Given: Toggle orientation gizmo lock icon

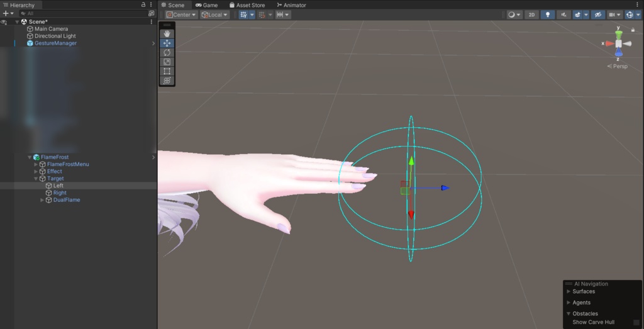Looking at the screenshot, I should point(633,30).
